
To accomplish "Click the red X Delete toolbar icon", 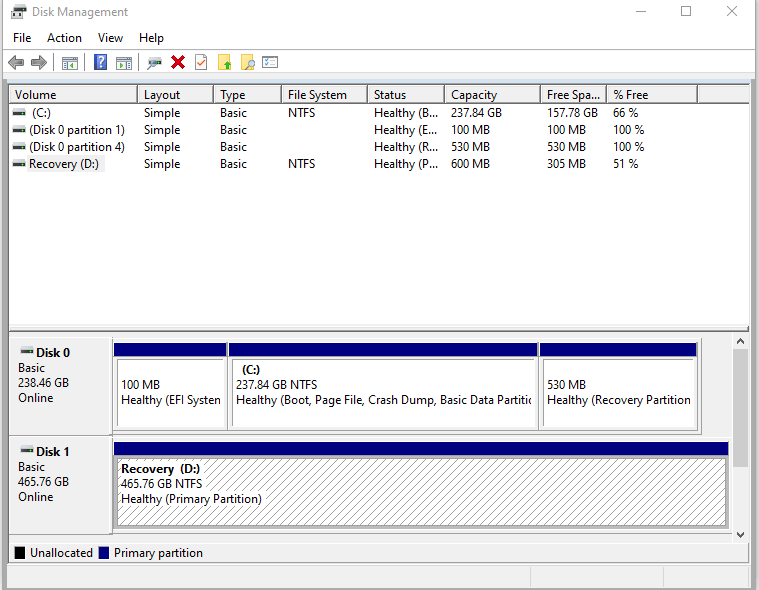I will [178, 62].
